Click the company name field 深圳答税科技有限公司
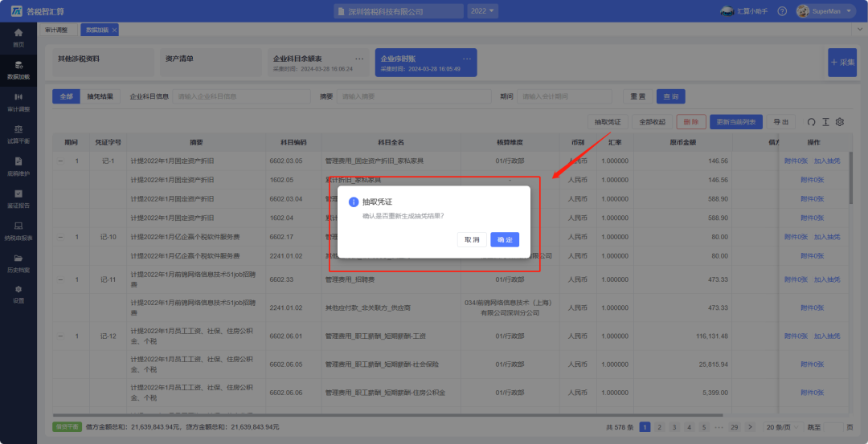This screenshot has height=444, width=868. pos(399,11)
